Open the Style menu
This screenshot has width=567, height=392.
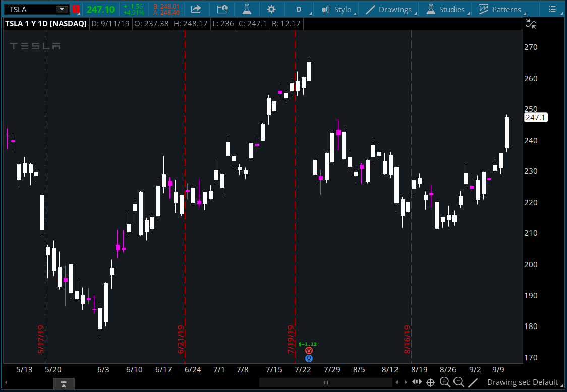[x=337, y=9]
